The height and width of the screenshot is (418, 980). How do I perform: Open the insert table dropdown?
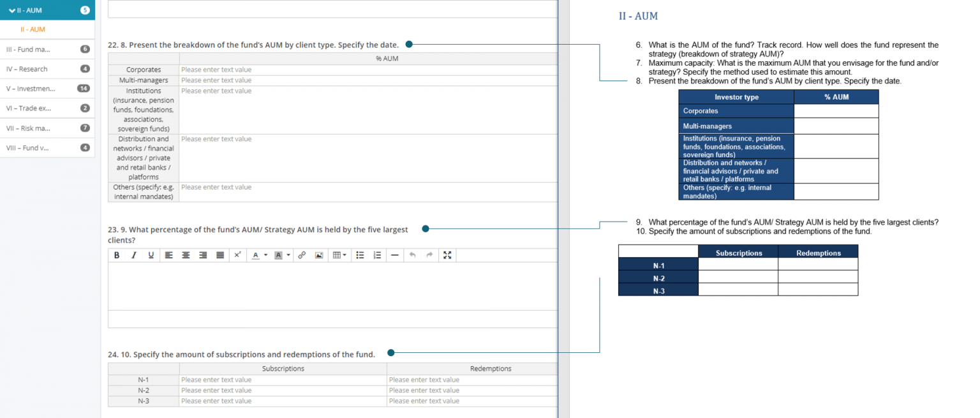(x=346, y=255)
